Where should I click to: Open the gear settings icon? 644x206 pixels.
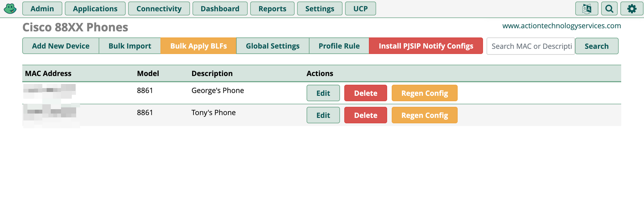tap(632, 9)
